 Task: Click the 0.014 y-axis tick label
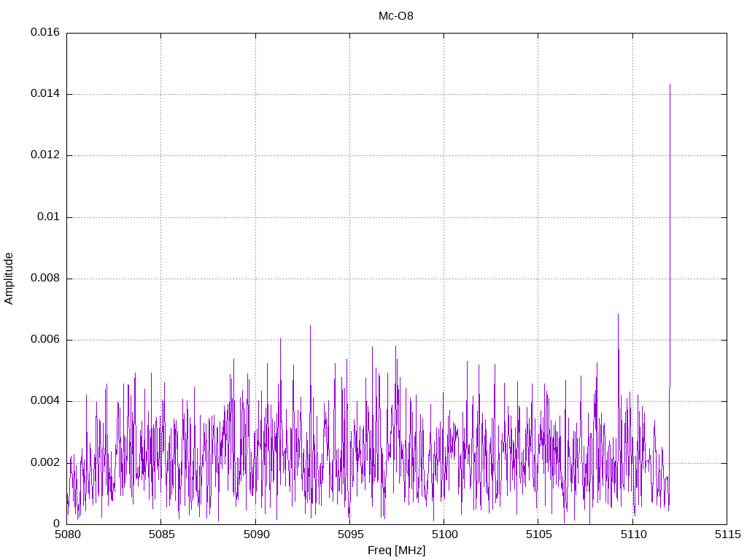point(44,94)
